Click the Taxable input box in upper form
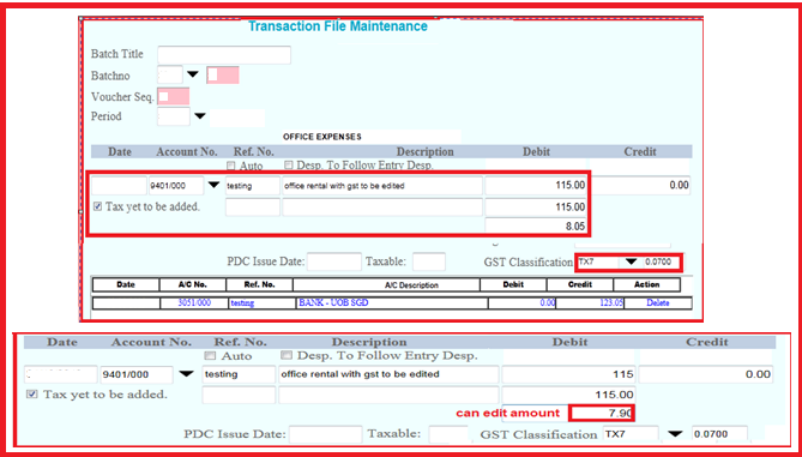 [x=428, y=262]
